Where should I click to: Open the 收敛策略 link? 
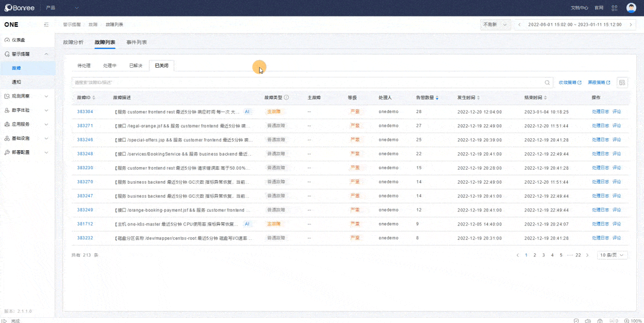(570, 83)
